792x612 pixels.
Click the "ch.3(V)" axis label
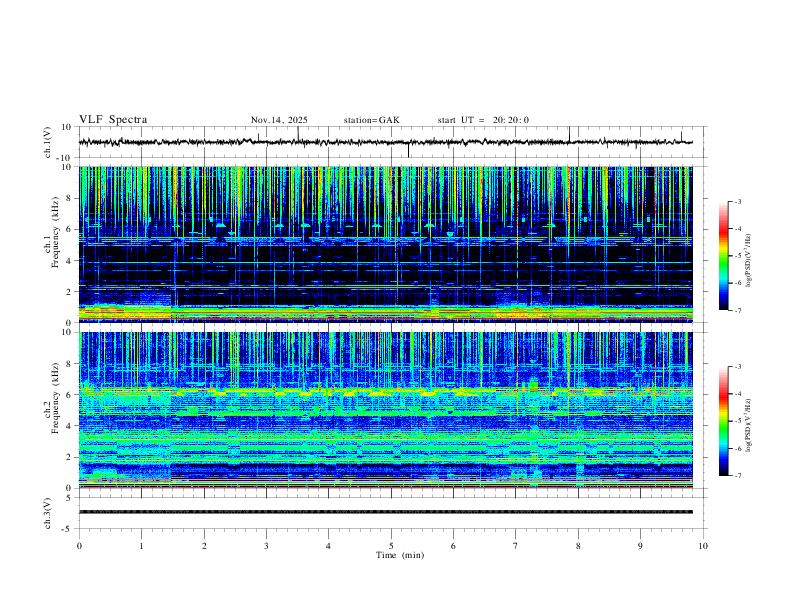(48, 514)
